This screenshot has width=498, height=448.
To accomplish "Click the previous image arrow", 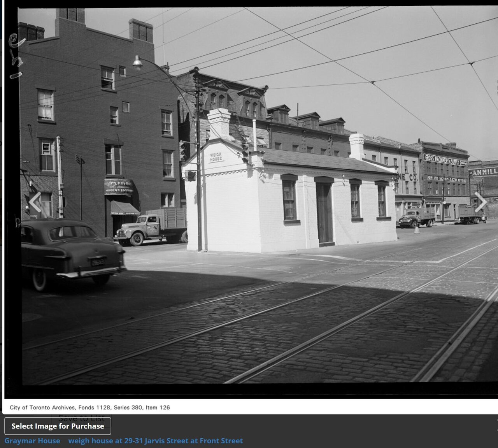I will 35,202.
